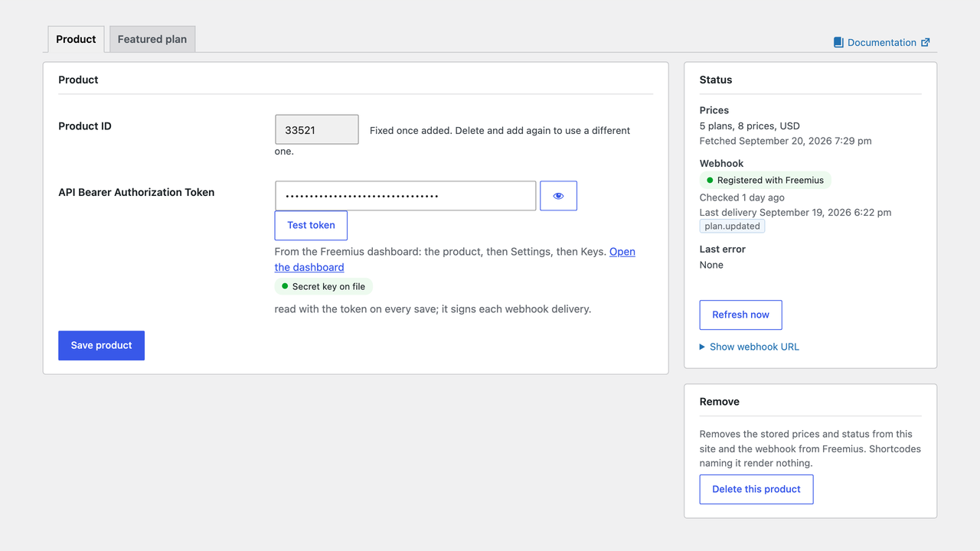Click the plan.updated event tag
This screenshot has width=980, height=551.
click(732, 227)
